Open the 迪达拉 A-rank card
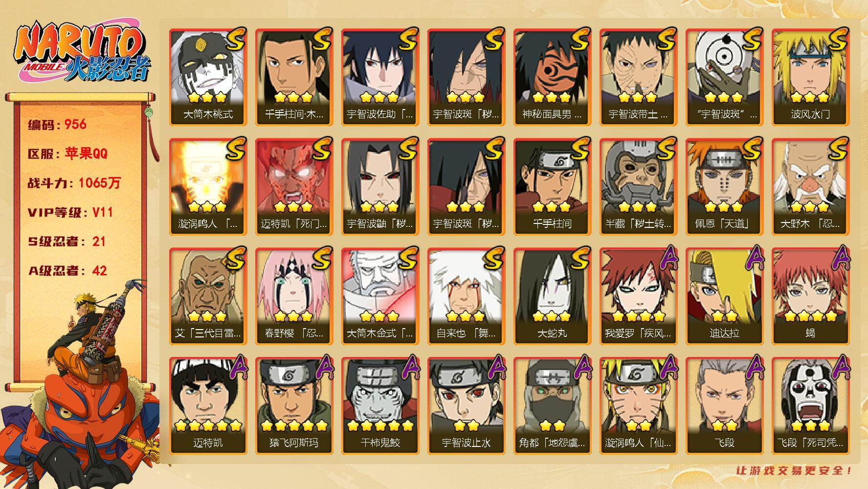Viewport: 868px width, 489px height. (724, 296)
